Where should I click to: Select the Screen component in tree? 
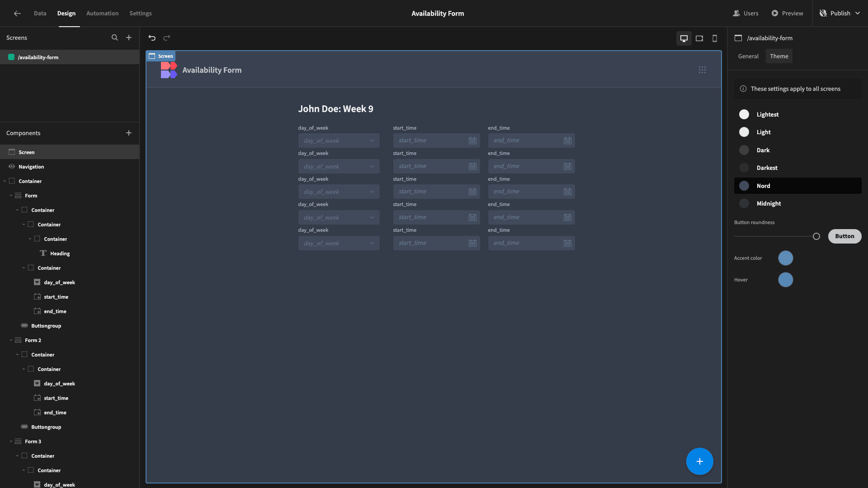click(70, 152)
